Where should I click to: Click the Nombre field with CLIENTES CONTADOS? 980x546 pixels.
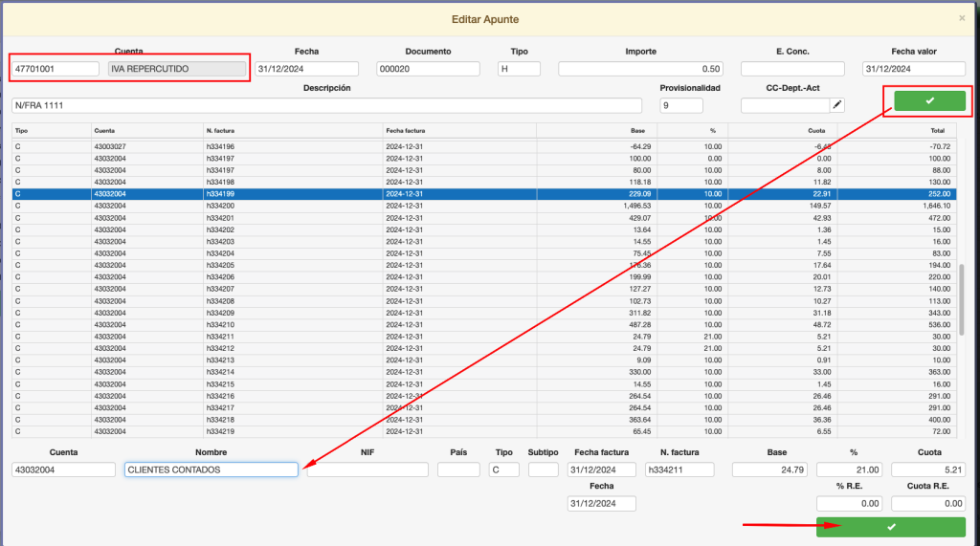click(x=211, y=470)
